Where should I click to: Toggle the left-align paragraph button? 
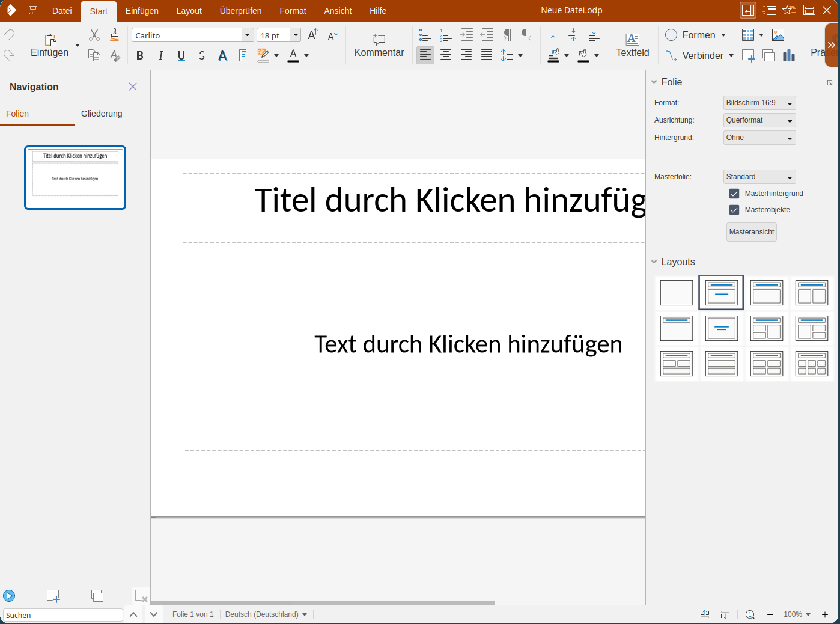(x=425, y=56)
